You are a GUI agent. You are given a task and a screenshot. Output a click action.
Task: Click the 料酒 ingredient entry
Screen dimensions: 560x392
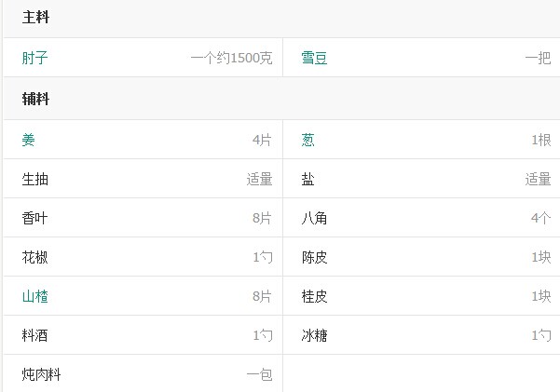(x=35, y=336)
